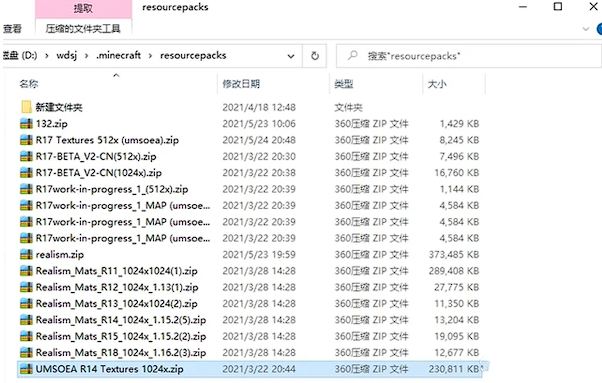Click zip icon of Realism_Mats_R13_1024x1024(2).zip
This screenshot has width=602, height=383.
[x=26, y=304]
